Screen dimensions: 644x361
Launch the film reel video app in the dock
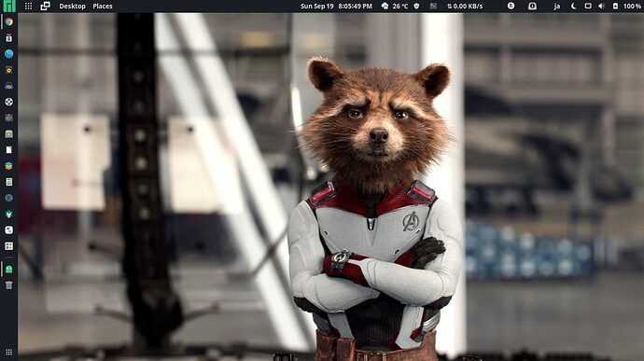[x=8, y=102]
